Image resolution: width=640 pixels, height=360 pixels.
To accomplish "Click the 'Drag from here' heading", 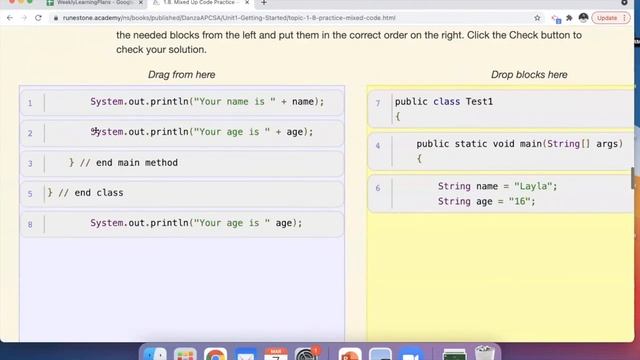I will (x=182, y=75).
